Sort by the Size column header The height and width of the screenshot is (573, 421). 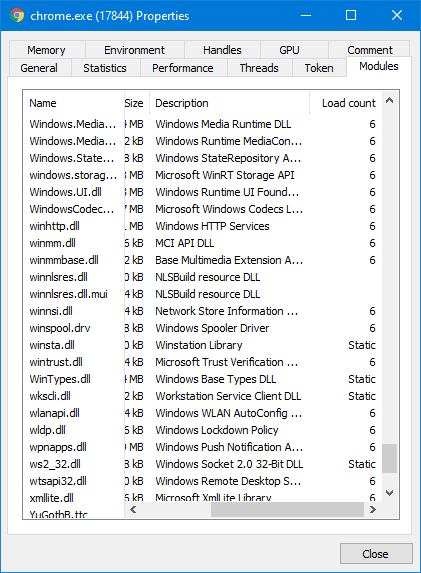137,103
